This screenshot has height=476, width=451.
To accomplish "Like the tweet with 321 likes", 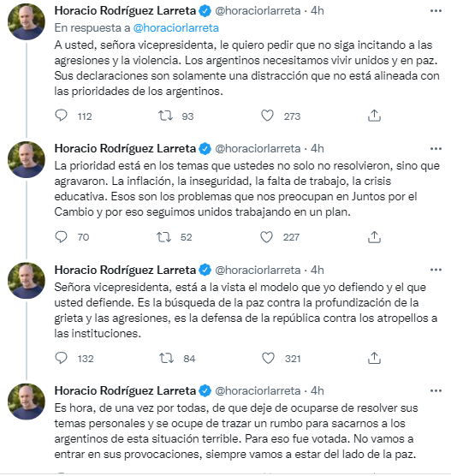I will (x=268, y=358).
